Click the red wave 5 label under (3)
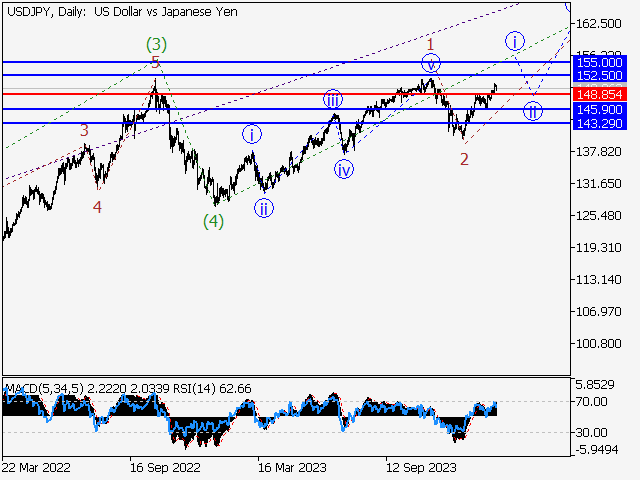The image size is (640, 480). coord(155,62)
